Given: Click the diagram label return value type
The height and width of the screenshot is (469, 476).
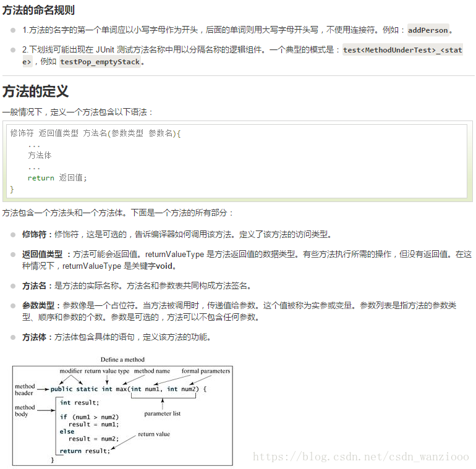Looking at the screenshot, I should point(107,371).
